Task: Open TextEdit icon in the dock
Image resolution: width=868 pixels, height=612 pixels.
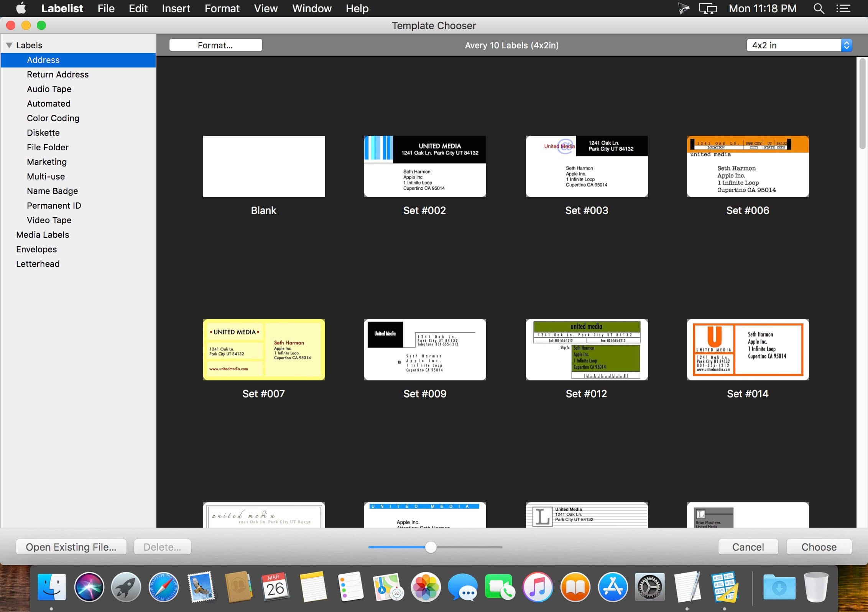Action: point(687,587)
